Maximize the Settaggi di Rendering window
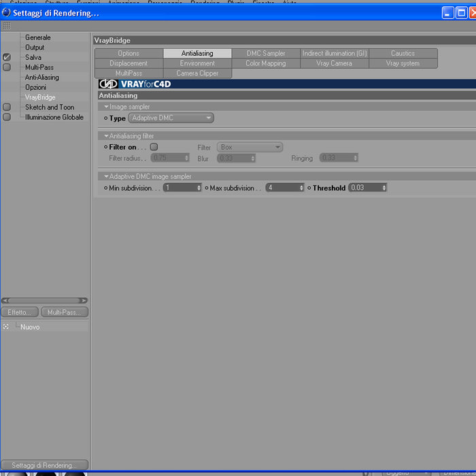 click(x=462, y=13)
